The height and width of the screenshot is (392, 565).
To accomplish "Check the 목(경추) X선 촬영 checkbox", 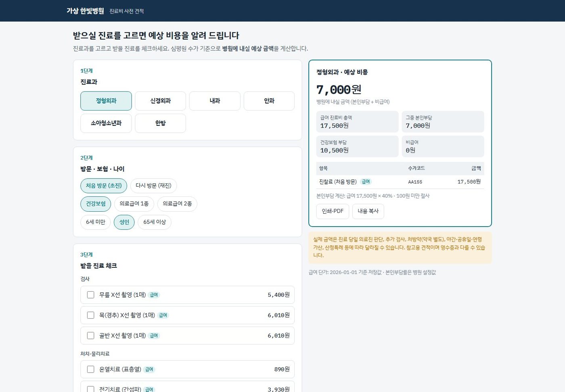I will [x=91, y=315].
